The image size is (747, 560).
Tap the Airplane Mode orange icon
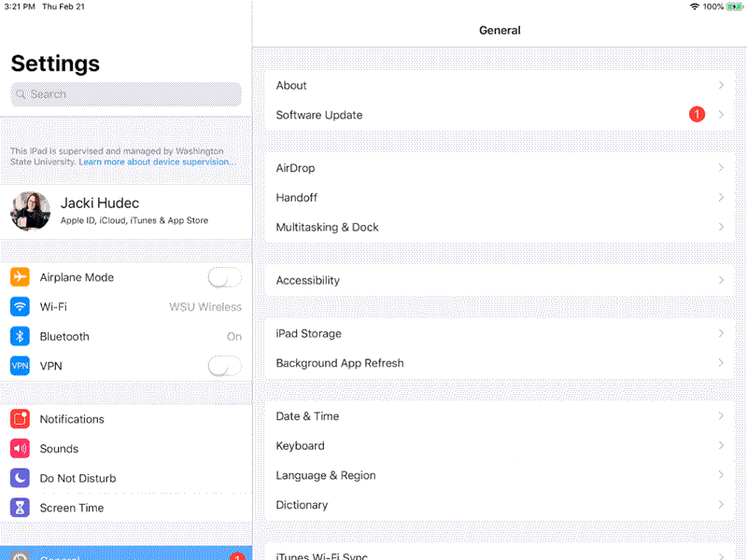pyautogui.click(x=20, y=277)
